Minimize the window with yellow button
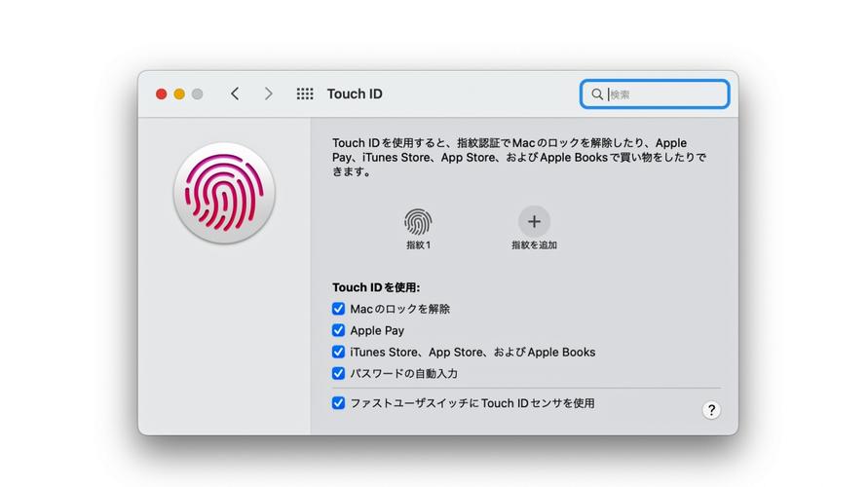This screenshot has height=487, width=868. pyautogui.click(x=179, y=94)
